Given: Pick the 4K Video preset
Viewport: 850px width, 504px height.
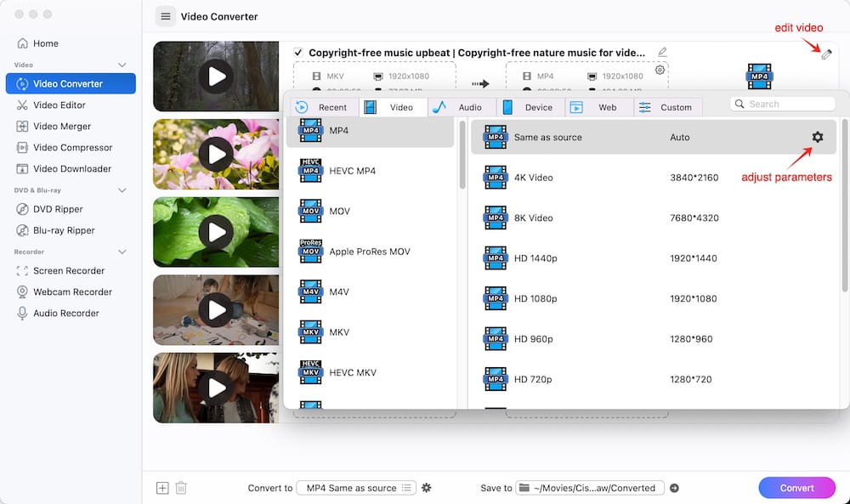Looking at the screenshot, I should click(x=654, y=178).
